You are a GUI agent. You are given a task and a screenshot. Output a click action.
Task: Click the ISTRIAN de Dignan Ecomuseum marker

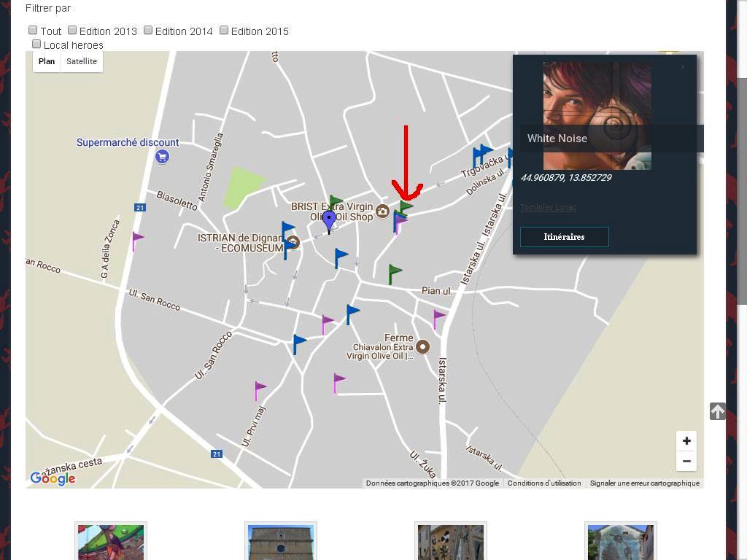click(x=293, y=242)
